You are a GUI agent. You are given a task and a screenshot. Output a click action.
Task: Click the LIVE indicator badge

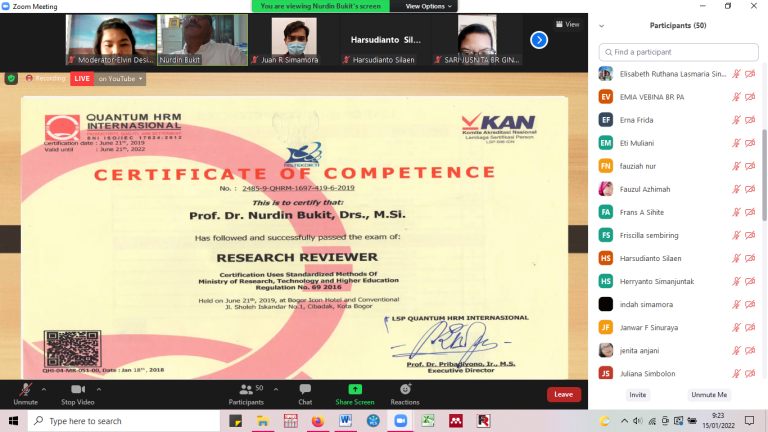(x=82, y=78)
